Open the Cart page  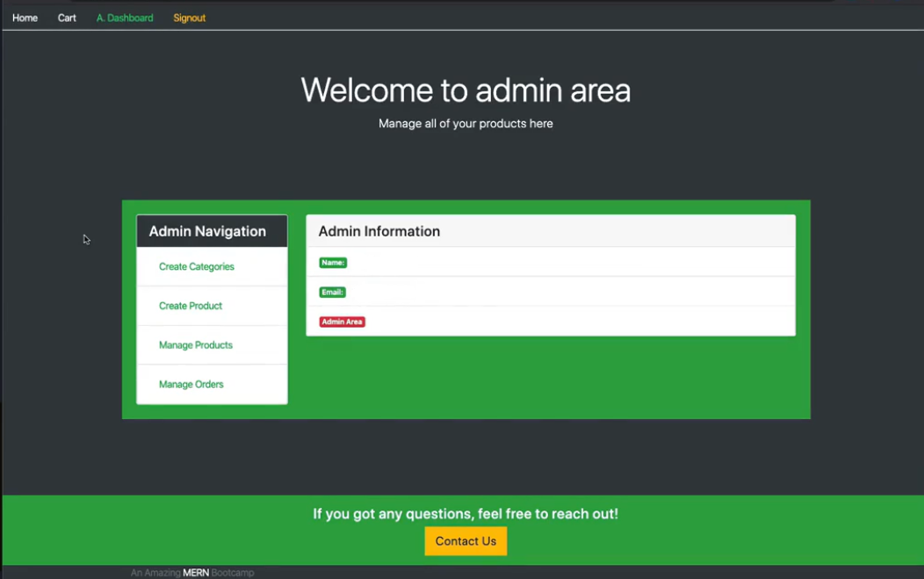(x=66, y=18)
